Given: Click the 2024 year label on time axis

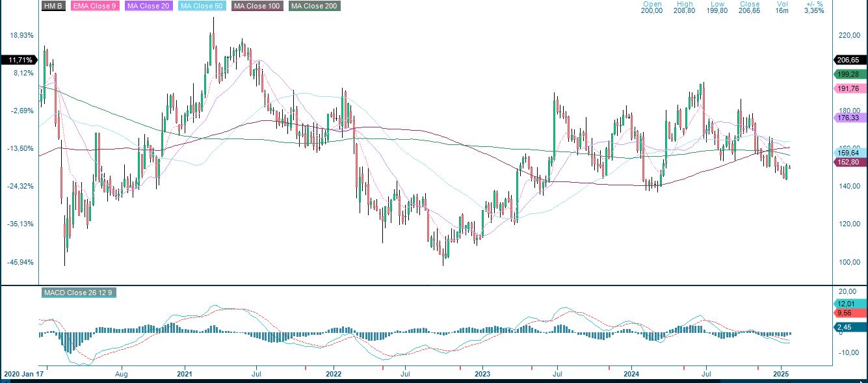Looking at the screenshot, I should (x=632, y=375).
